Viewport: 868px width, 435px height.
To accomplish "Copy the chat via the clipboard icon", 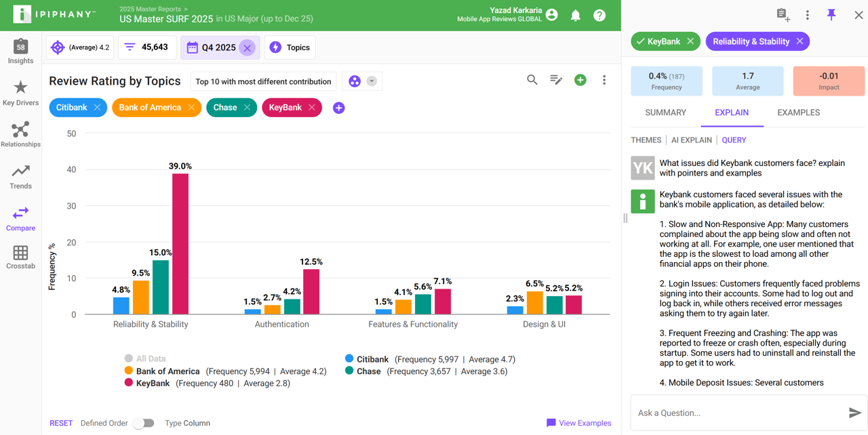I will 783,14.
